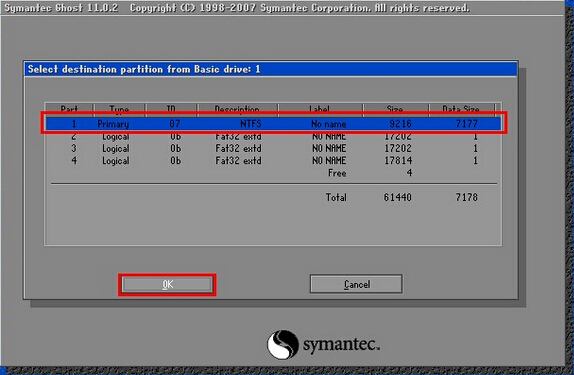The image size is (574, 375).
Task: Click the Free label text
Action: 337,173
